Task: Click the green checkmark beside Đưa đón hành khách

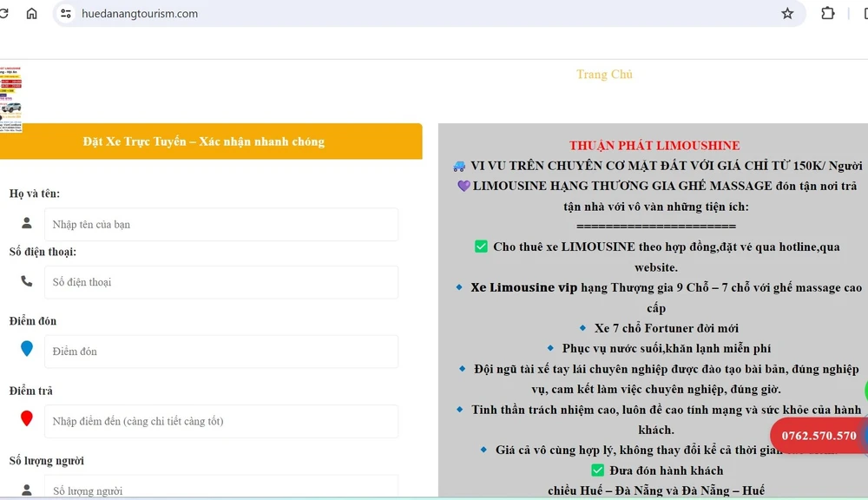Action: [x=597, y=470]
